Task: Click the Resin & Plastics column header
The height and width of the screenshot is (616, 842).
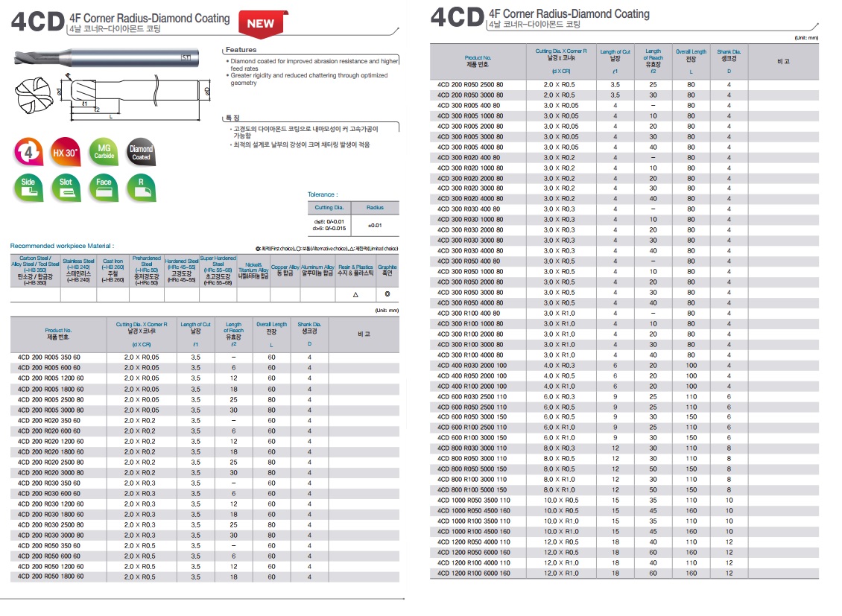Action: 355,270
